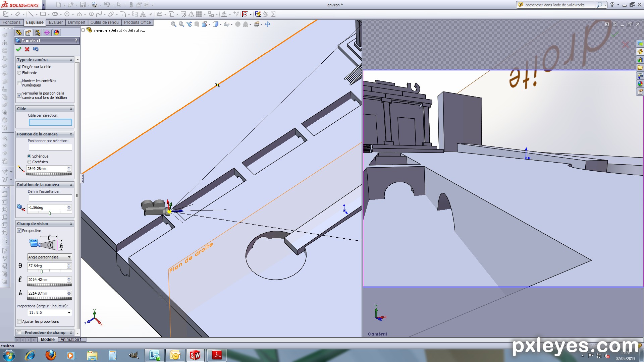The width and height of the screenshot is (644, 362).
Task: Toggle 'Verrouiller la position de la caméra' checkbox
Action: (19, 95)
